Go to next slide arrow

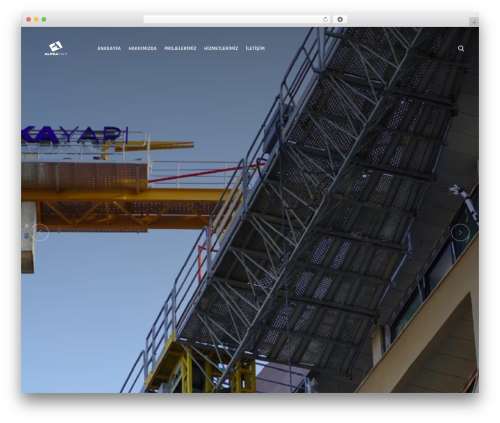tap(460, 232)
